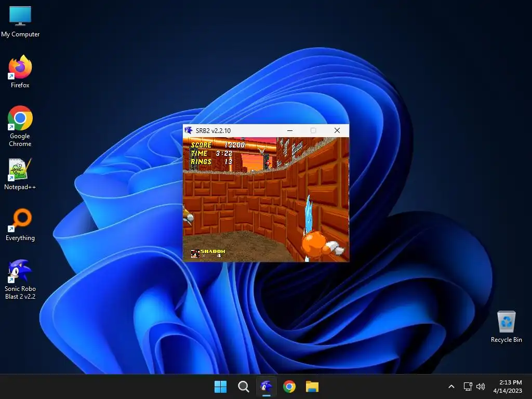Show hidden system tray icons
This screenshot has height=399, width=532.
[451, 387]
